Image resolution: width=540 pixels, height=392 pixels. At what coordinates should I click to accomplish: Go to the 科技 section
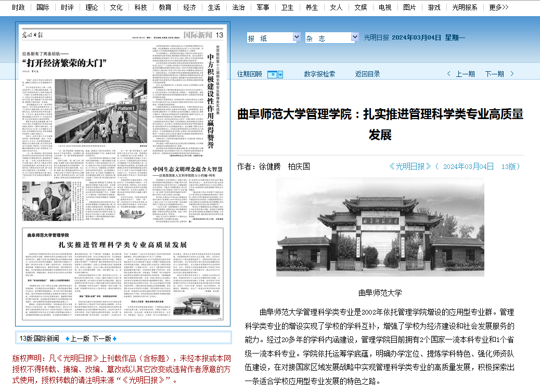pyautogui.click(x=140, y=7)
